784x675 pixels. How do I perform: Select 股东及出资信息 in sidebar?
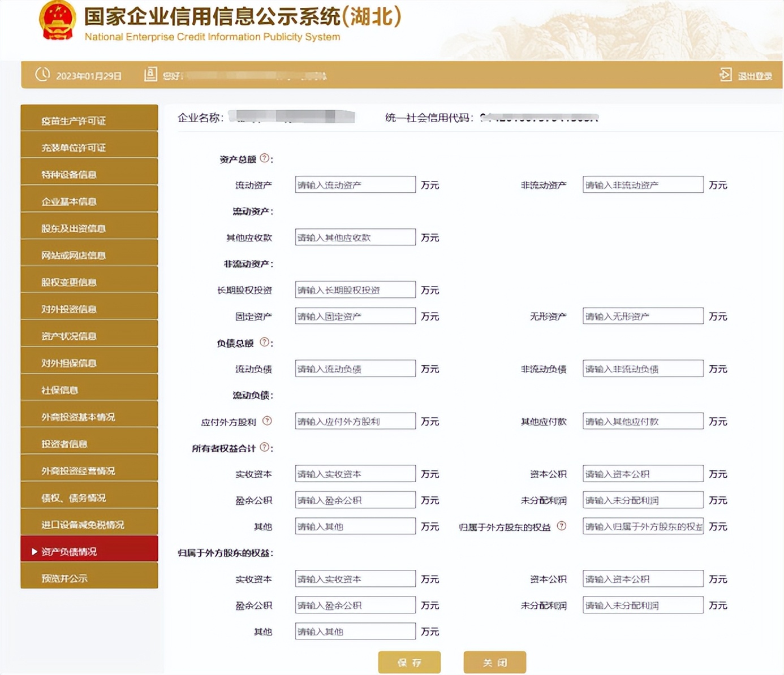point(89,228)
